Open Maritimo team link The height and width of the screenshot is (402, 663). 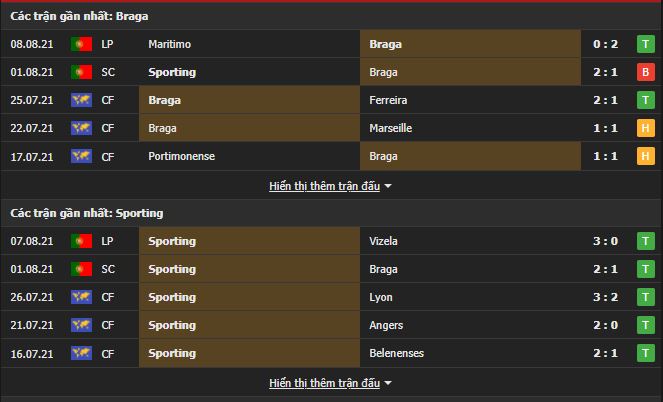(x=171, y=44)
